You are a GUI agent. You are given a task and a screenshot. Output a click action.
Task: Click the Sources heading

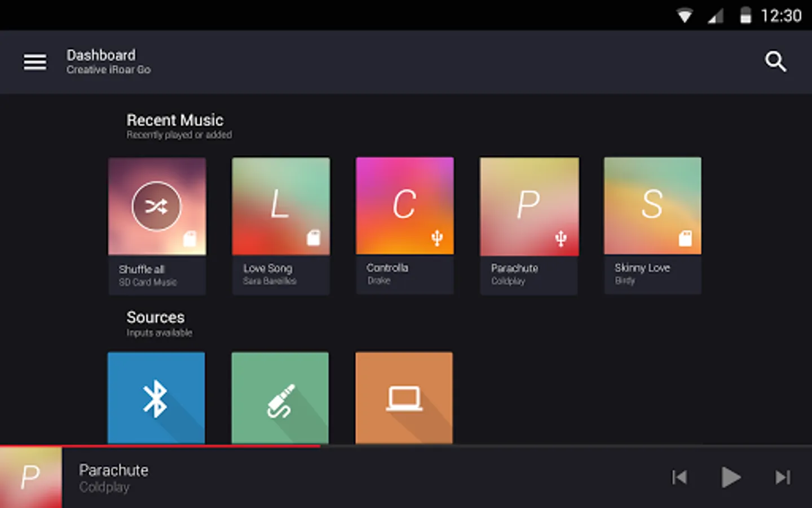(x=155, y=317)
